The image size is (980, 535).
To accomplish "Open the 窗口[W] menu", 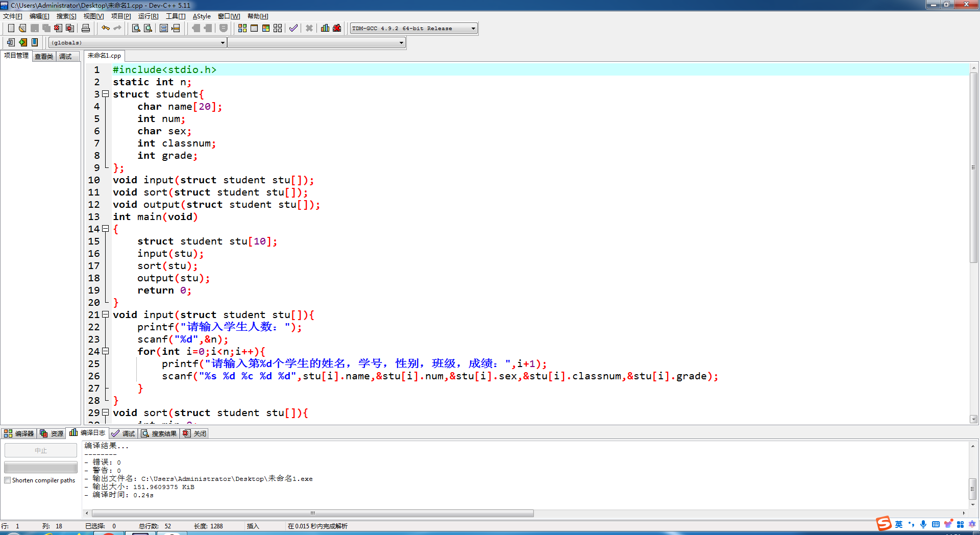I will tap(229, 16).
